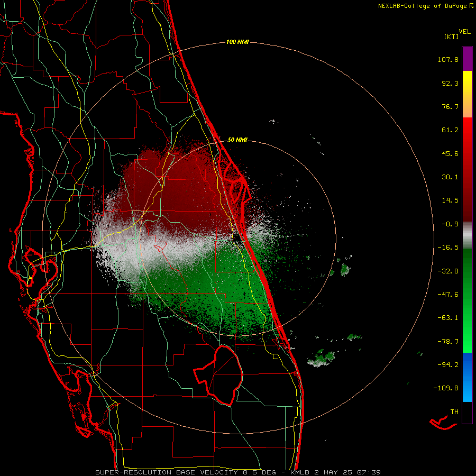Click the VEL legend title
476x476 pixels.
464,32
